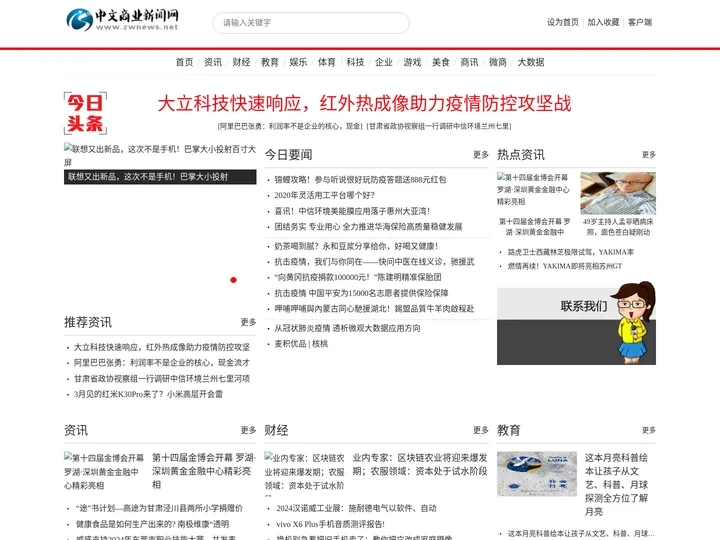This screenshot has height=540, width=720.
Task: Click the 中文商业新闻网 site logo
Action: click(123, 20)
